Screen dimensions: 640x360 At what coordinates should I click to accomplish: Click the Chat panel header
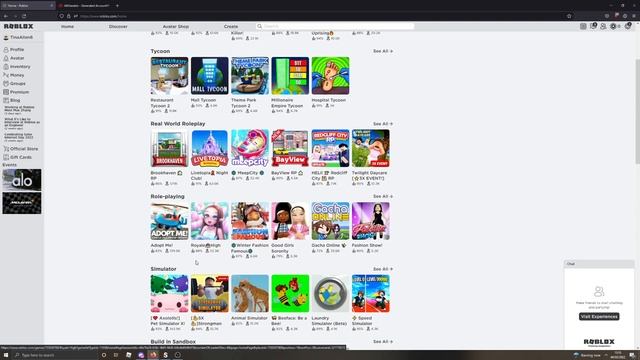point(599,264)
